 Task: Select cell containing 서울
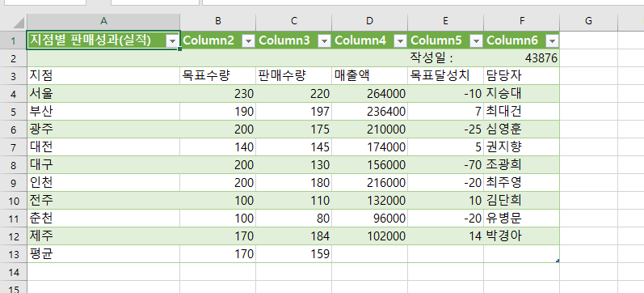103,94
